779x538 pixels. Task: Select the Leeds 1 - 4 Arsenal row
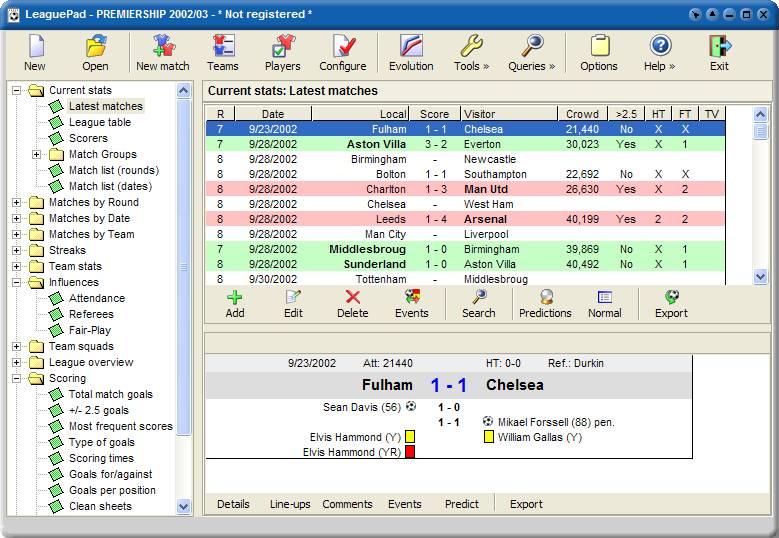click(x=466, y=219)
